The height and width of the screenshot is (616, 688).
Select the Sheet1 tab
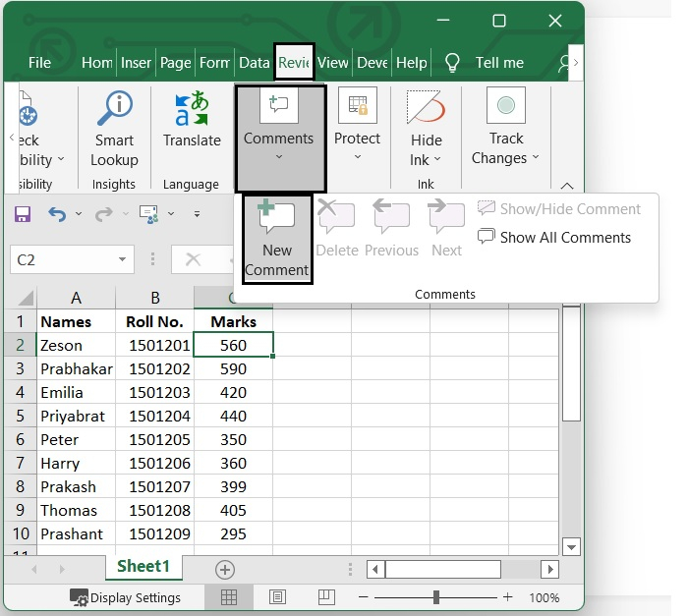[x=143, y=567]
